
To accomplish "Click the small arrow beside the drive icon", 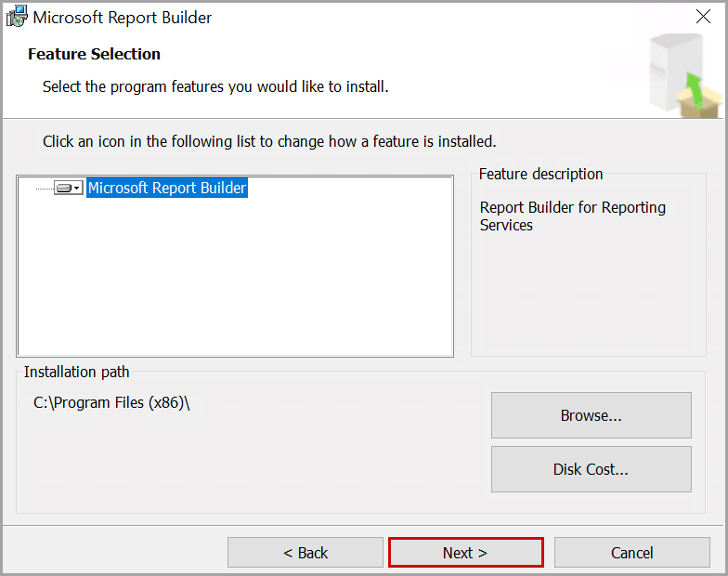I will pyautogui.click(x=78, y=188).
